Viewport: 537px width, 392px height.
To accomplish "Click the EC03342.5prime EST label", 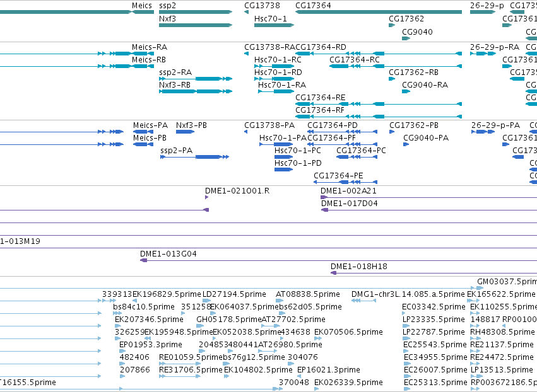I will pyautogui.click(x=434, y=307).
